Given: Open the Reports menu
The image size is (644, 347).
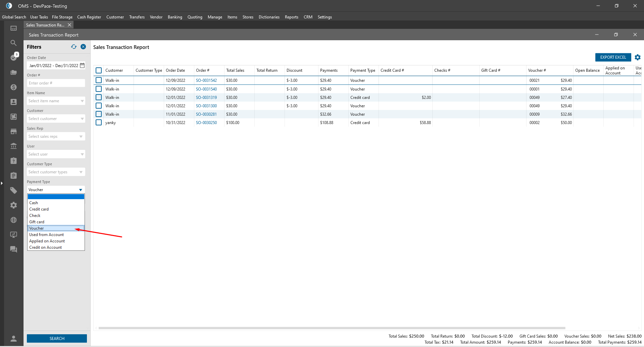Looking at the screenshot, I should 291,17.
